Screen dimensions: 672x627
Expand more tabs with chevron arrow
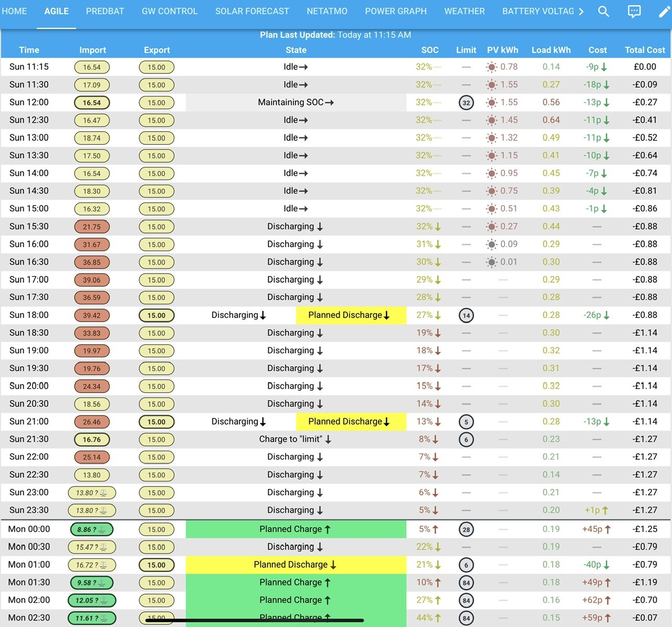[x=581, y=12]
